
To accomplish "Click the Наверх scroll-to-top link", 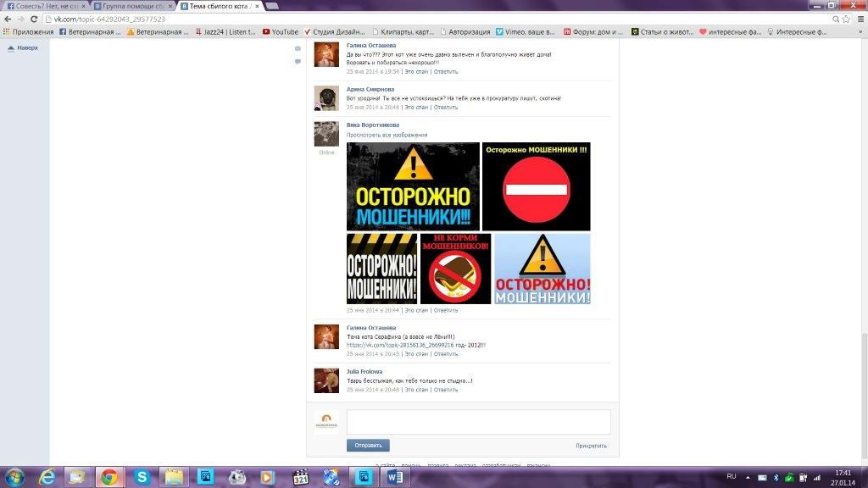I will 23,48.
